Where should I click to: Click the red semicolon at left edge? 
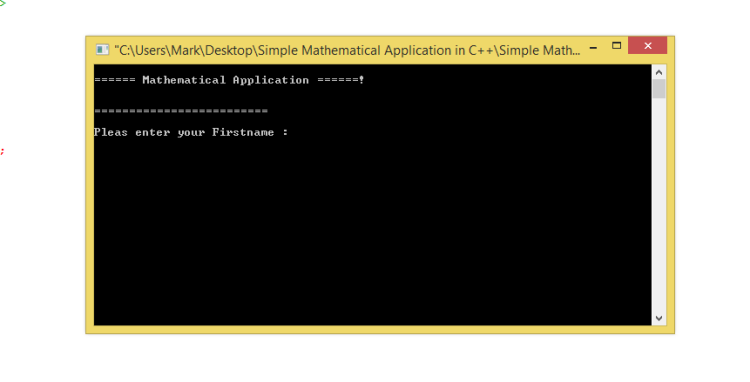coord(2,151)
